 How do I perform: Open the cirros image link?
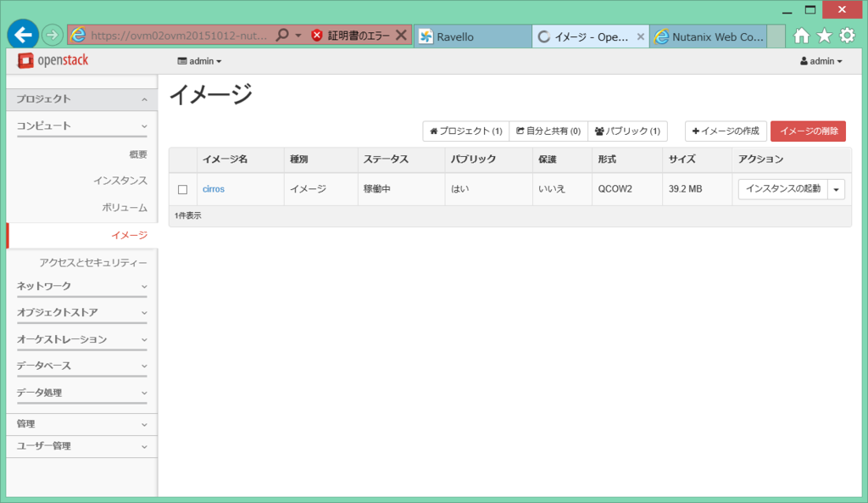[213, 188]
